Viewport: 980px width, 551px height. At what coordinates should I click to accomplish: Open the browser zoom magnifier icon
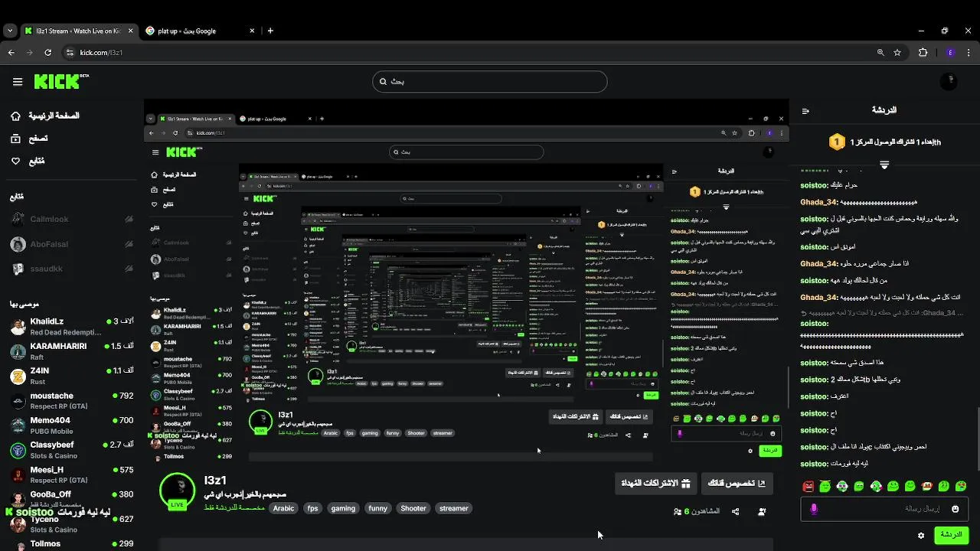coord(880,53)
